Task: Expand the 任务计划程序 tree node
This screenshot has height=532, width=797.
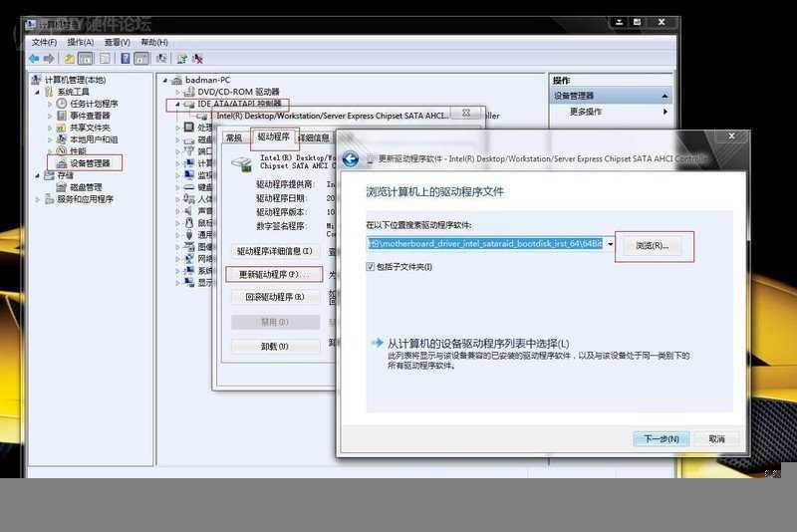Action: (50, 105)
